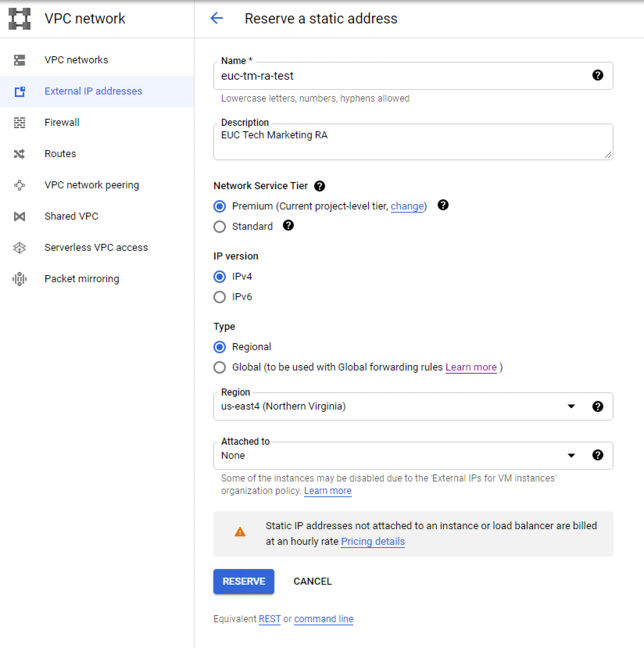Click the back arrow beside Reserve a static address

click(216, 18)
